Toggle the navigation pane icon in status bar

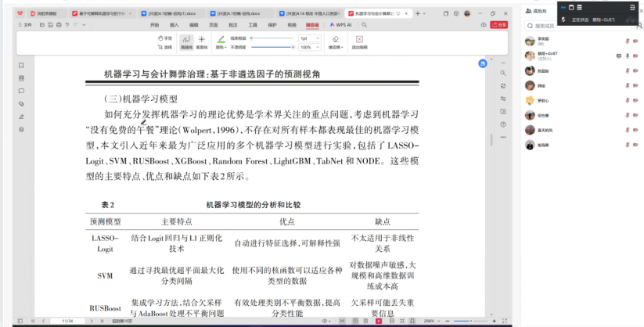pos(20,321)
